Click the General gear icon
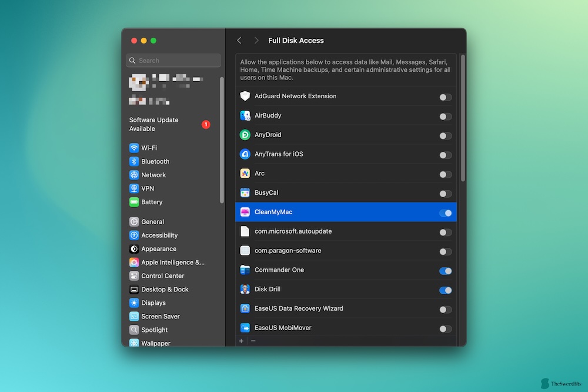This screenshot has width=588, height=392. click(134, 222)
